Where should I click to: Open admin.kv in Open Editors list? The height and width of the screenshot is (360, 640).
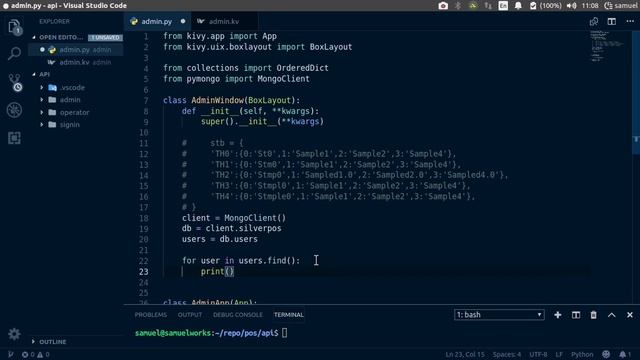76,62
